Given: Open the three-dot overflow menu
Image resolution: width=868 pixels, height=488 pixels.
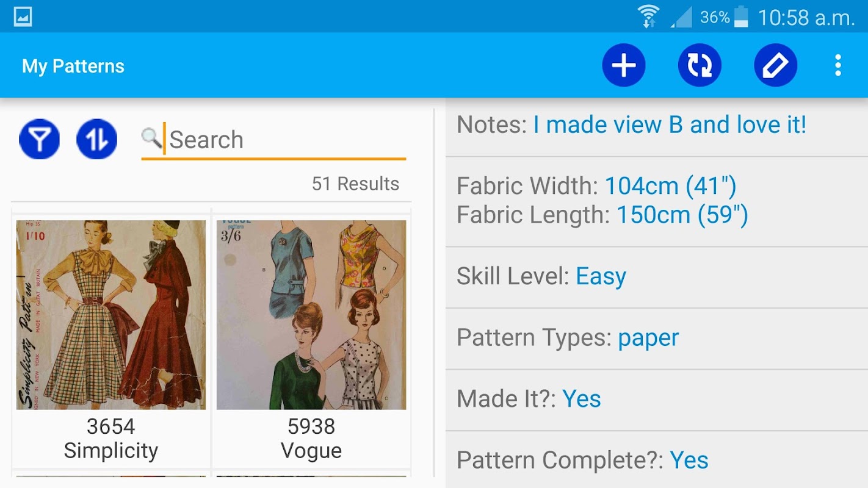Looking at the screenshot, I should point(838,65).
